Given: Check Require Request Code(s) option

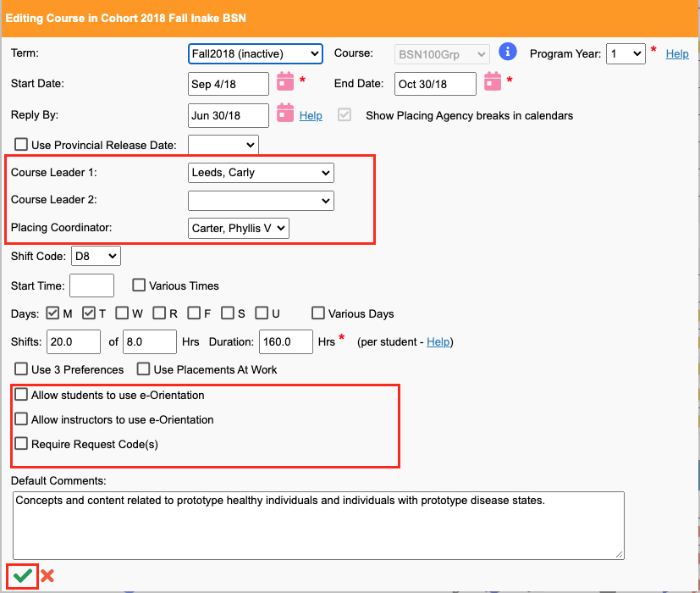Looking at the screenshot, I should [x=21, y=444].
